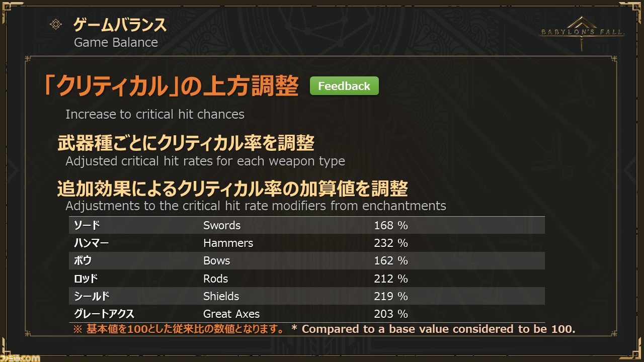
Task: Click Adjusted critical hit rates line
Action: click(205, 161)
